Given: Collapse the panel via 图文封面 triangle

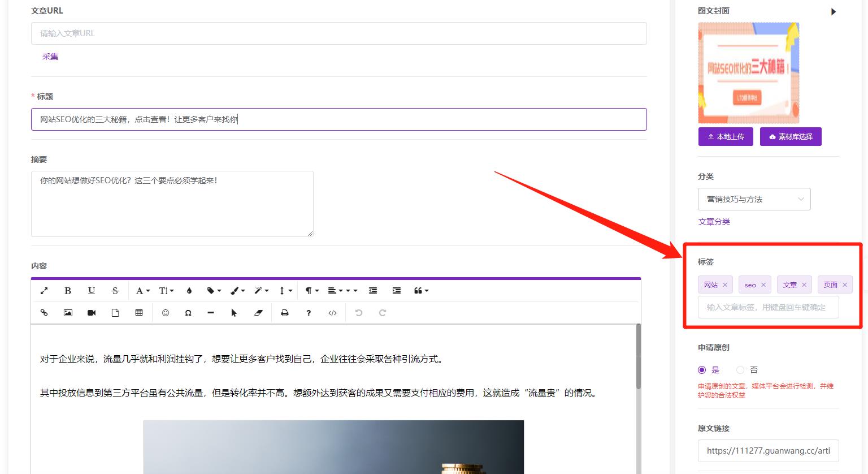Looking at the screenshot, I should (834, 11).
